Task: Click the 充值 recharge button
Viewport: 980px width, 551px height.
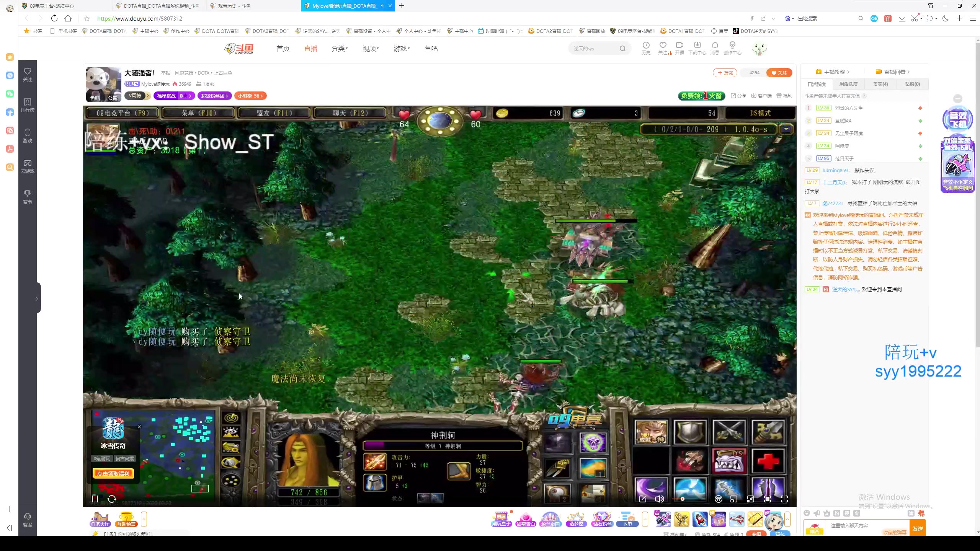Action: point(756,533)
